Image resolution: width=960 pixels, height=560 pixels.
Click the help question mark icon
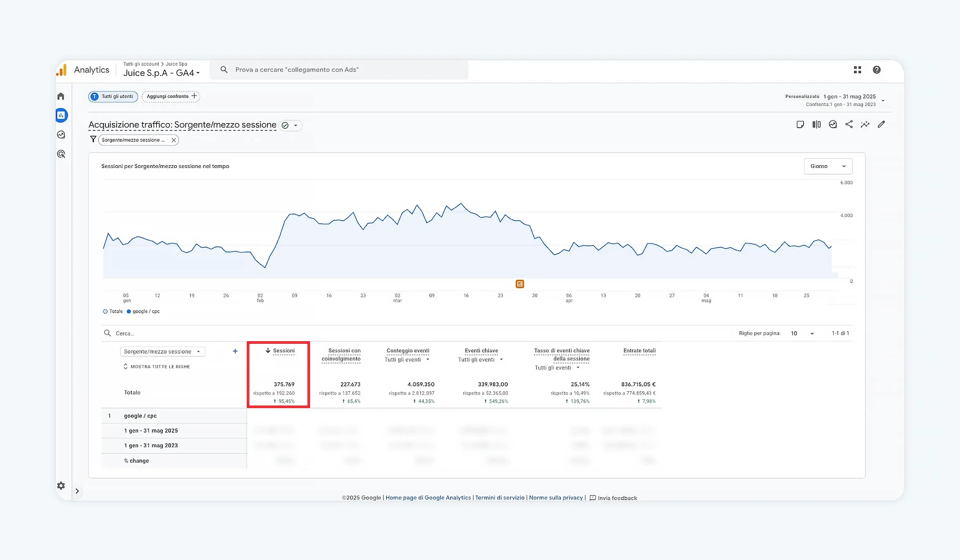pos(877,70)
